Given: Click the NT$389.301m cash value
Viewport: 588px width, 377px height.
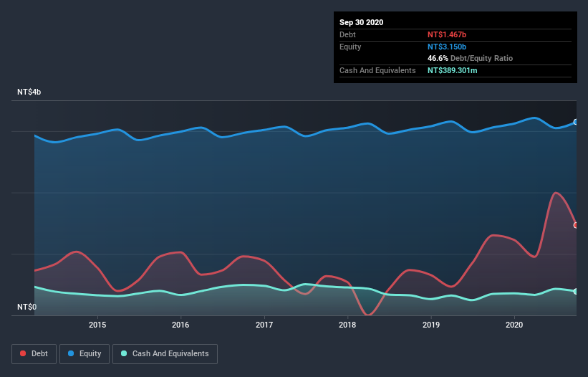Looking at the screenshot, I should click(x=452, y=70).
